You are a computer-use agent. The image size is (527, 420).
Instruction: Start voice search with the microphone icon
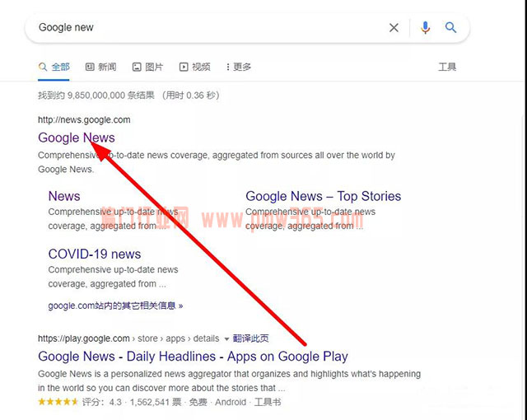click(x=425, y=27)
